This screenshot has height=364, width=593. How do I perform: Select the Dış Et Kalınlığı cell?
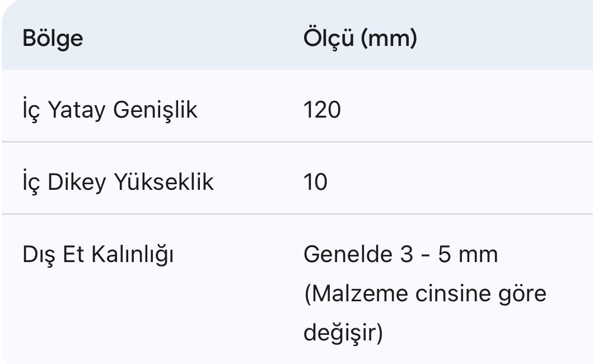click(x=98, y=255)
